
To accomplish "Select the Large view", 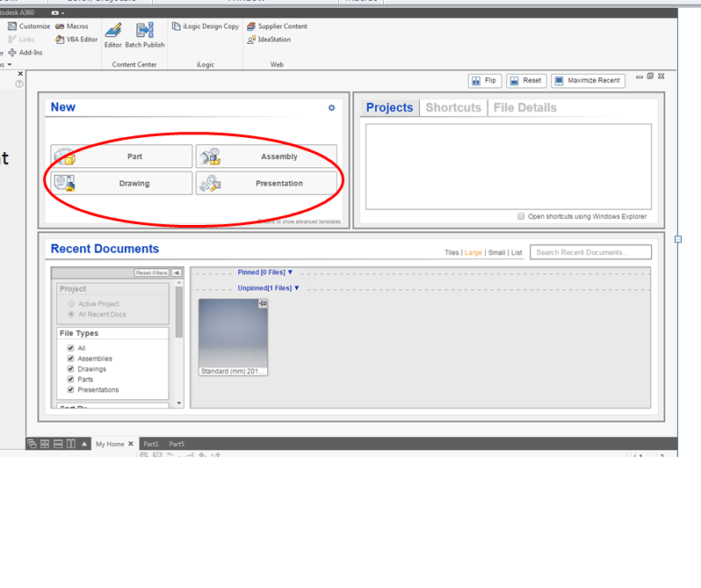I will click(473, 252).
